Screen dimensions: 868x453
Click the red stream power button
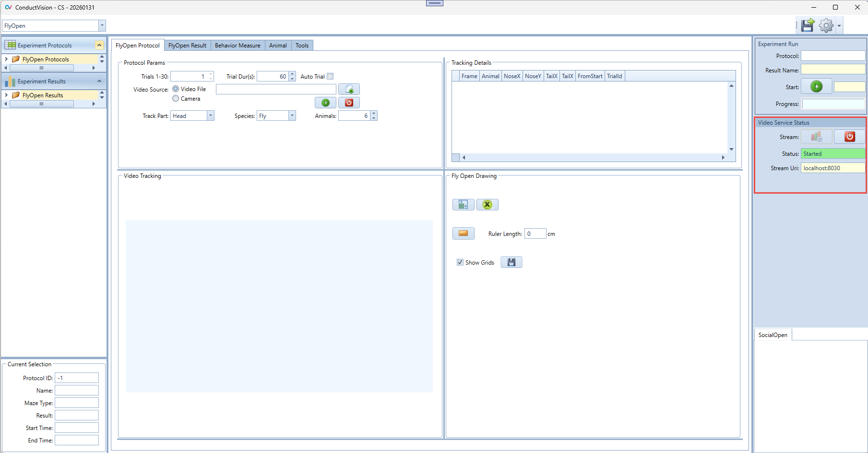coord(849,137)
